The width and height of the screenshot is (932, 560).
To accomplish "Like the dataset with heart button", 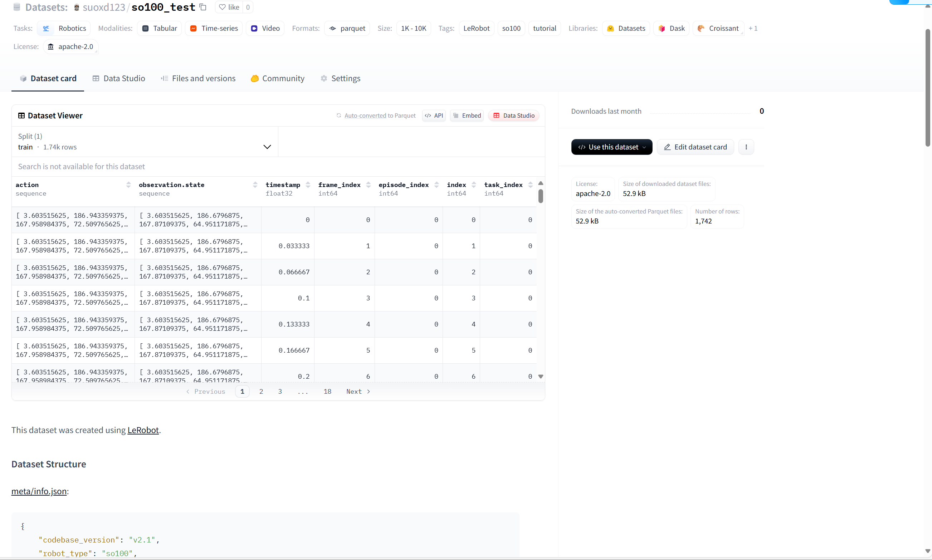I will 229,7.
